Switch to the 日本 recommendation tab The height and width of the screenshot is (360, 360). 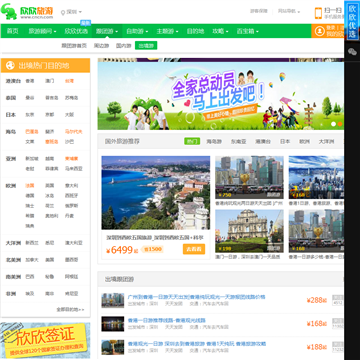(x=285, y=141)
